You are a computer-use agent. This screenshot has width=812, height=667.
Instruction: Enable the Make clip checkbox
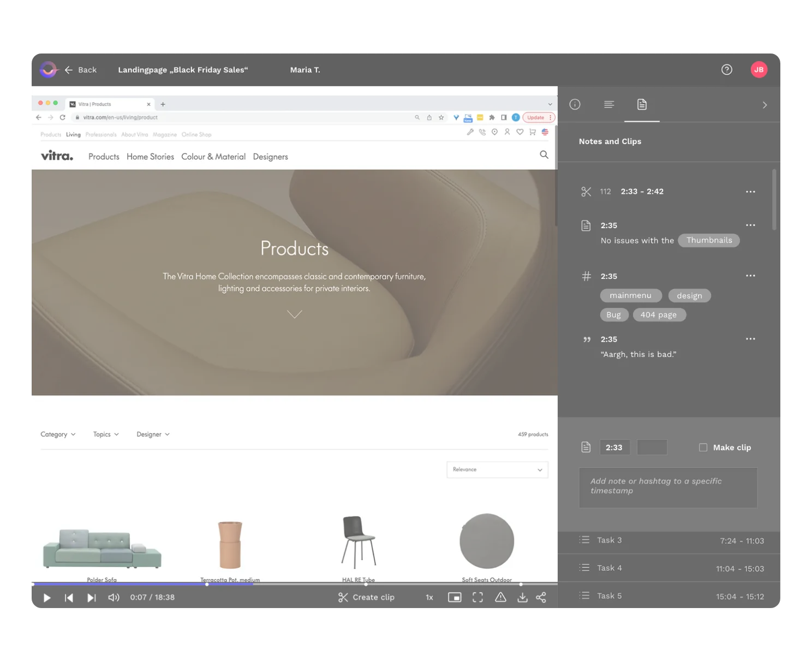tap(703, 447)
